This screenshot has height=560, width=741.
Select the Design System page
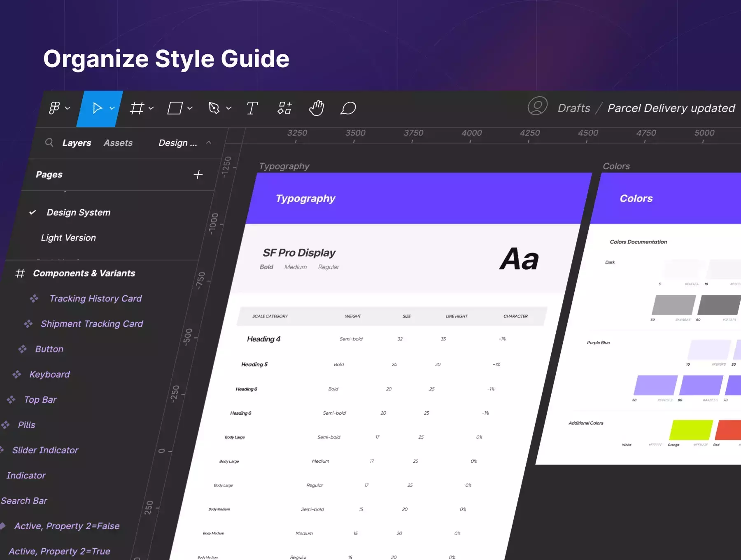tap(78, 212)
